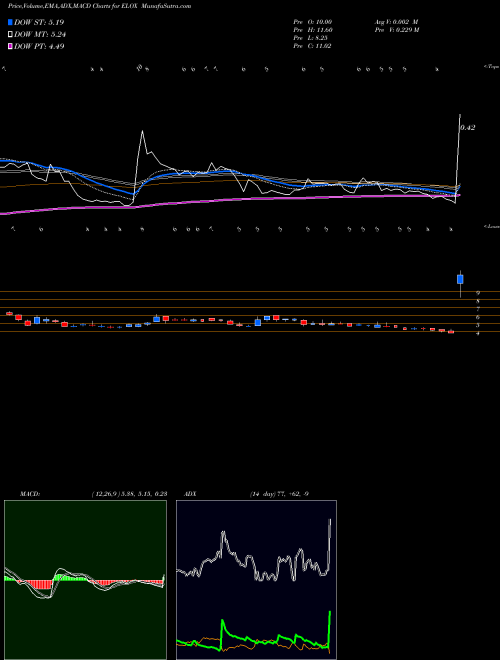Viewport: 500px width, 660px height.
Task: Click the 0.42 label beside price spike
Action: tap(468, 128)
